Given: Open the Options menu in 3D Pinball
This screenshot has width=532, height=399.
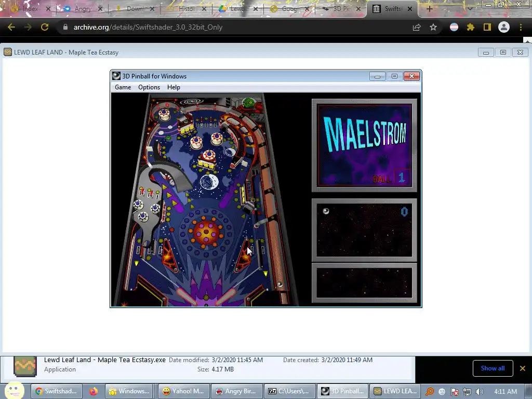Looking at the screenshot, I should pyautogui.click(x=149, y=87).
